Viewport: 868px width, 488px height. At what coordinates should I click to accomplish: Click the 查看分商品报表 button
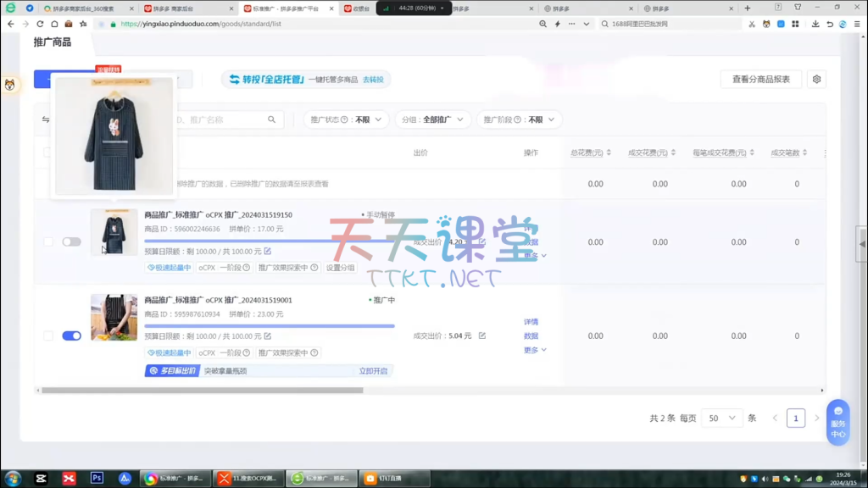pos(760,80)
